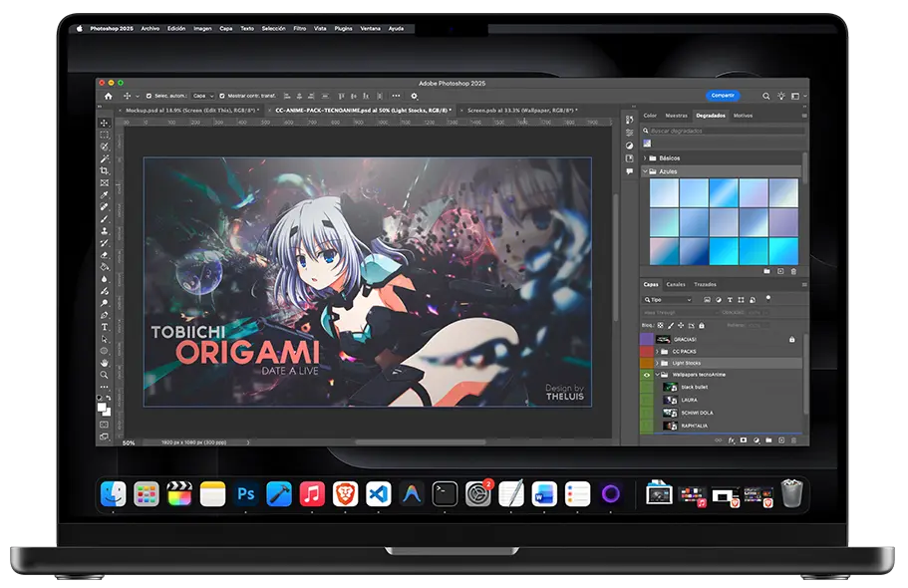Click the foreground color swatch

[x=102, y=408]
